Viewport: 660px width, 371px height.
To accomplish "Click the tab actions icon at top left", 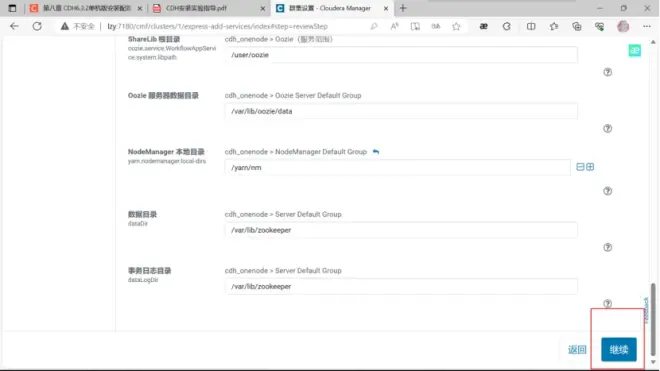I will (x=12, y=8).
